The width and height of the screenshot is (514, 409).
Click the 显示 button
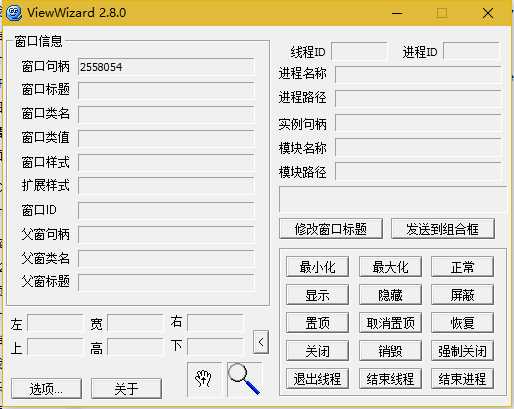[317, 295]
